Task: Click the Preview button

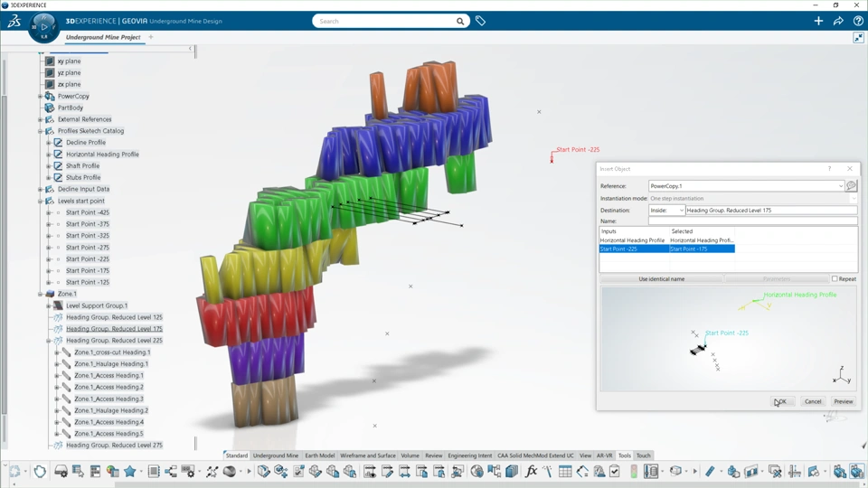Action: coord(843,401)
